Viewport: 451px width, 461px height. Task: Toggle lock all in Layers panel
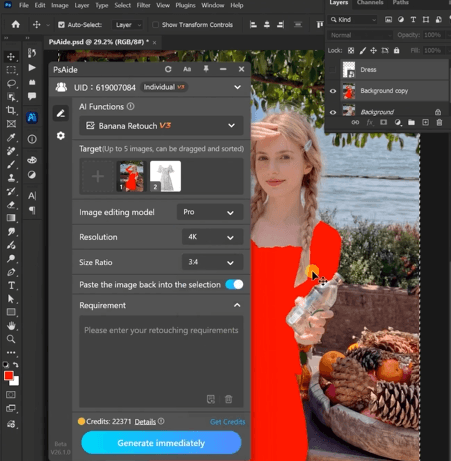click(396, 50)
